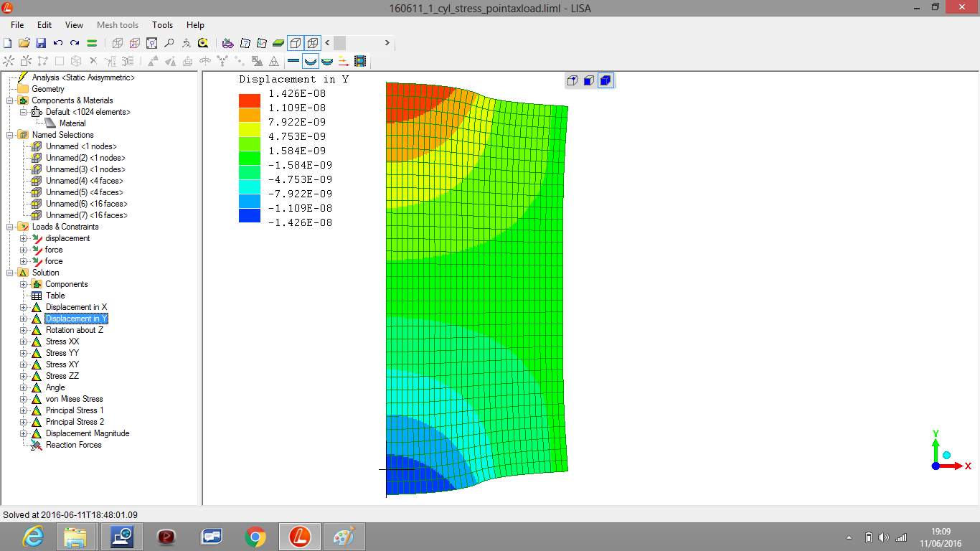This screenshot has height=551, width=980.
Task: Click the undo arrow icon
Action: (58, 43)
